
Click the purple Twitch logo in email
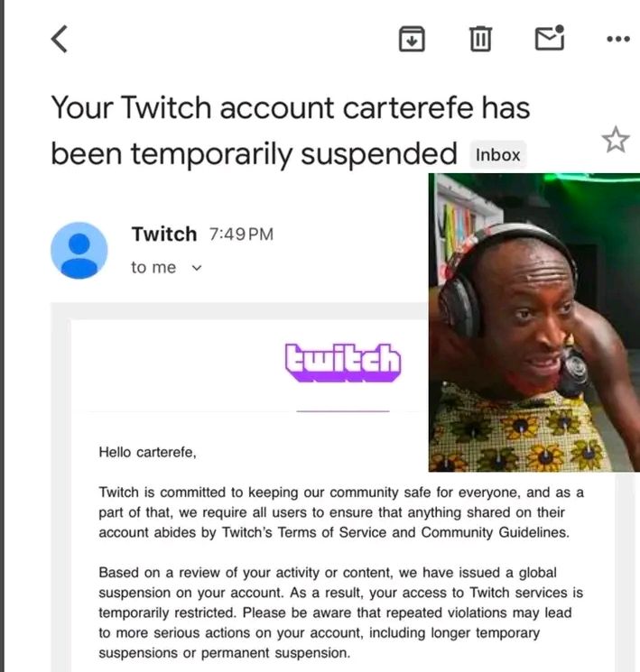[343, 362]
